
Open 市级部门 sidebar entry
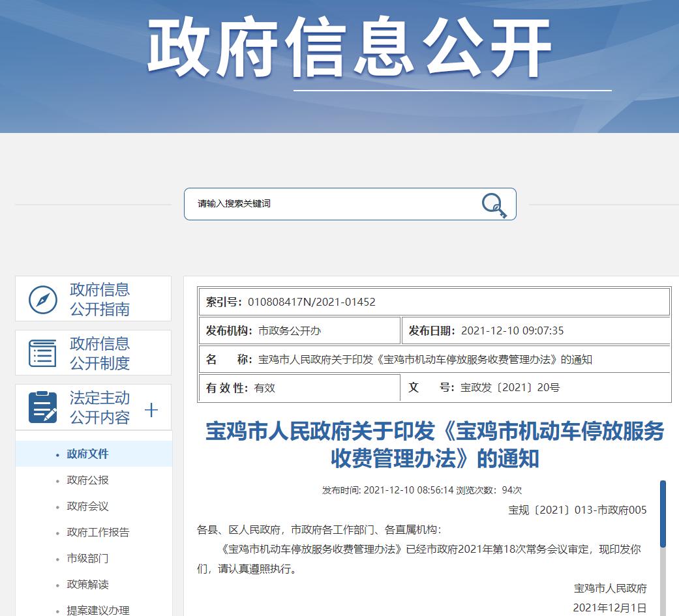(x=87, y=559)
